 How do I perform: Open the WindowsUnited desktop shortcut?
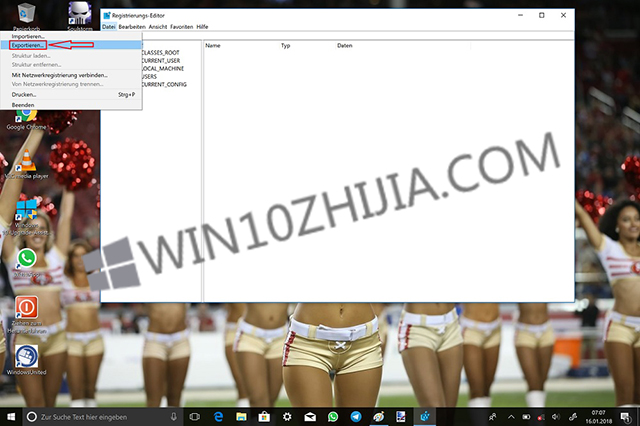click(x=27, y=360)
